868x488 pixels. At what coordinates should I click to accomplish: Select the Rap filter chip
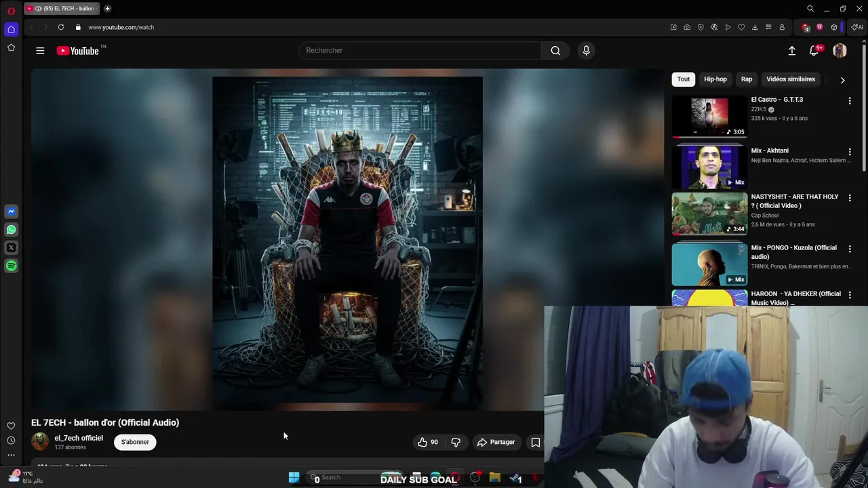(x=747, y=79)
